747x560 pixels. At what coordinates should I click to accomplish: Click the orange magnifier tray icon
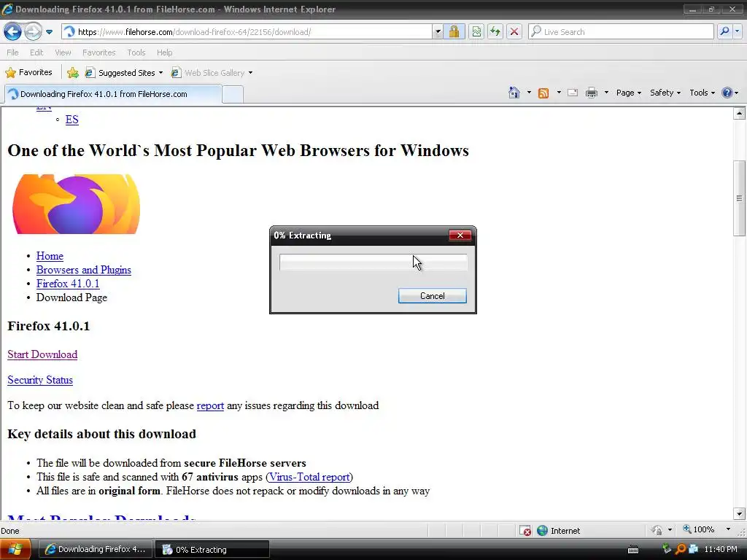(x=681, y=549)
